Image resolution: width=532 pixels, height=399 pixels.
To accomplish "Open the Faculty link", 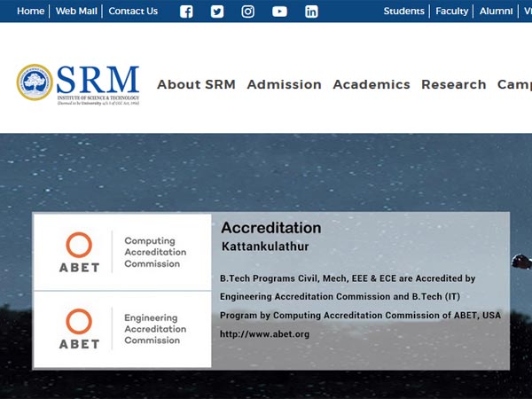I will click(x=452, y=12).
